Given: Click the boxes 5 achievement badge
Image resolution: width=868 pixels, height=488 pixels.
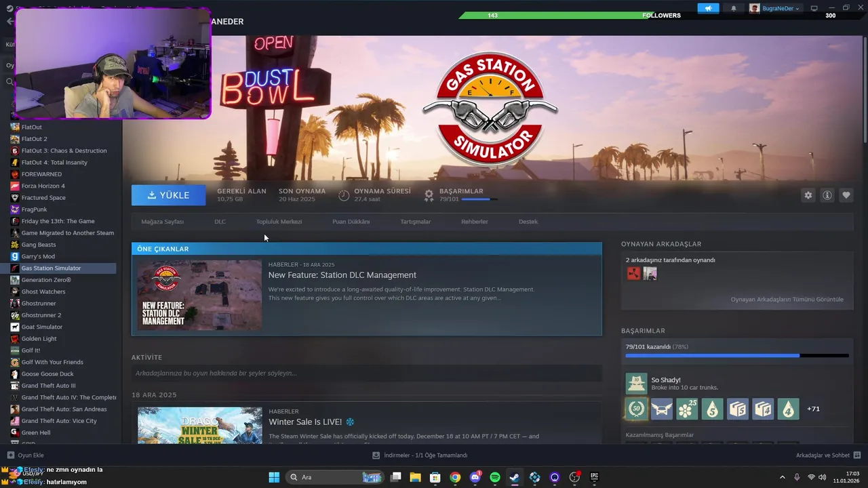Looking at the screenshot, I should (738, 409).
